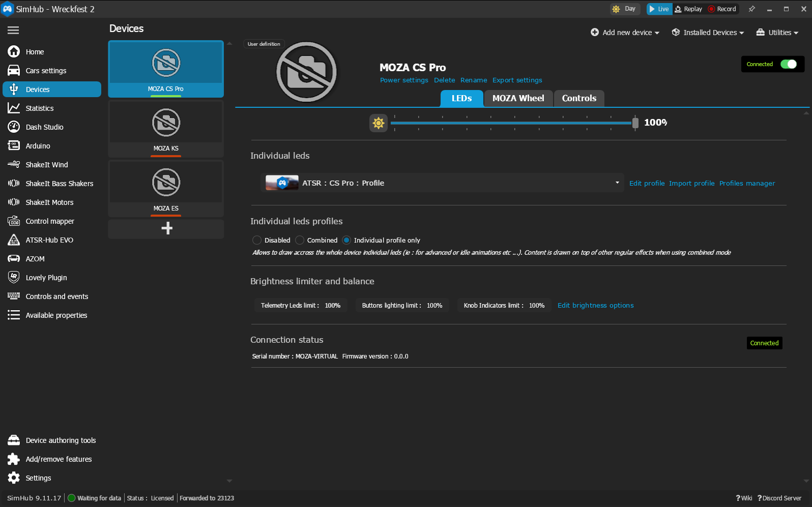The width and height of the screenshot is (812, 507).
Task: Open the hamburger menu icon
Action: pos(13,31)
